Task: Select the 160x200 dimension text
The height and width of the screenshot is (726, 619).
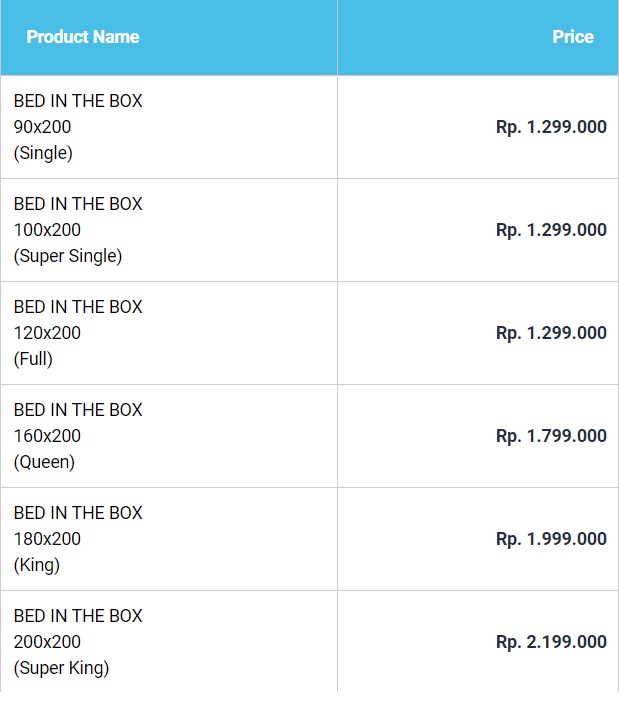Action: coord(47,436)
